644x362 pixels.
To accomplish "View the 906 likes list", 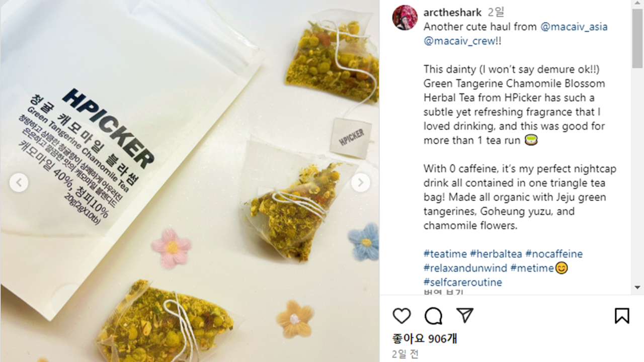I will tap(425, 339).
